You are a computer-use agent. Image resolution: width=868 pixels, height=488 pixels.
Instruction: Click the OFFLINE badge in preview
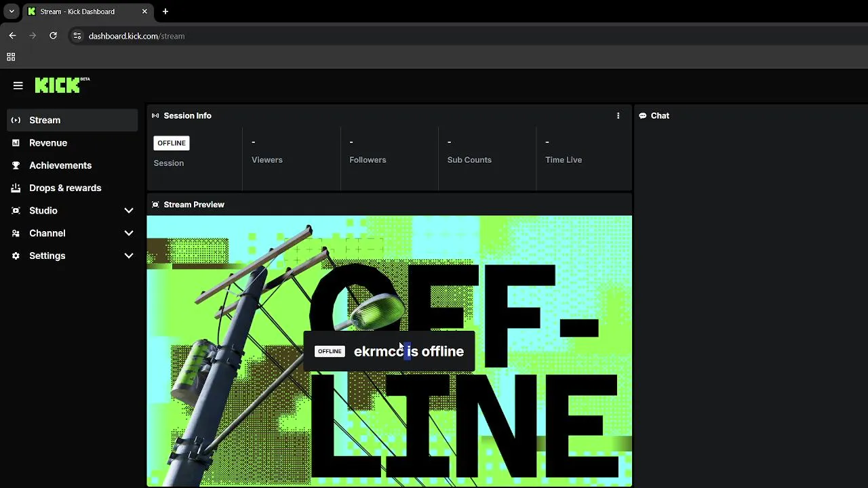[x=330, y=351]
